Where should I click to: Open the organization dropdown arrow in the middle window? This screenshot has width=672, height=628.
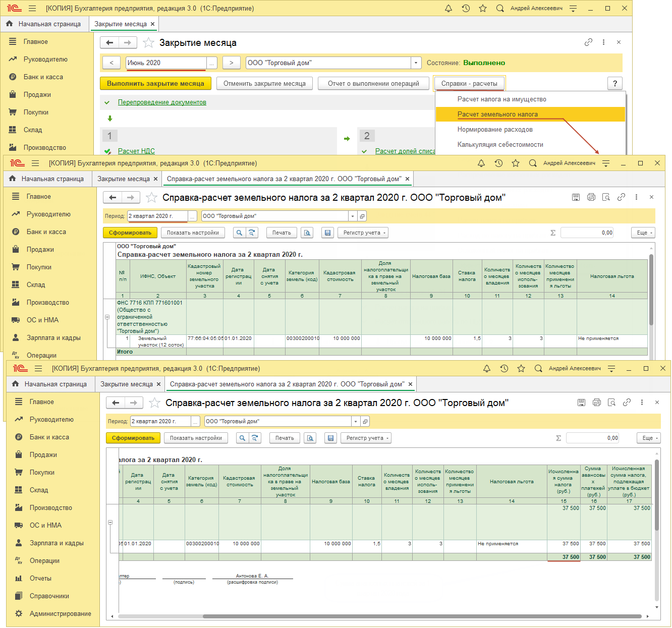[x=353, y=216]
